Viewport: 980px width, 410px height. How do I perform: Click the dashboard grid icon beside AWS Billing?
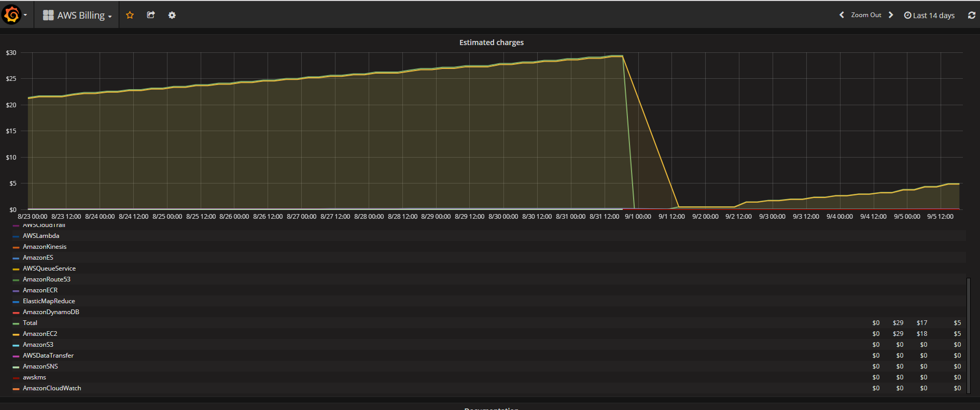[48, 15]
